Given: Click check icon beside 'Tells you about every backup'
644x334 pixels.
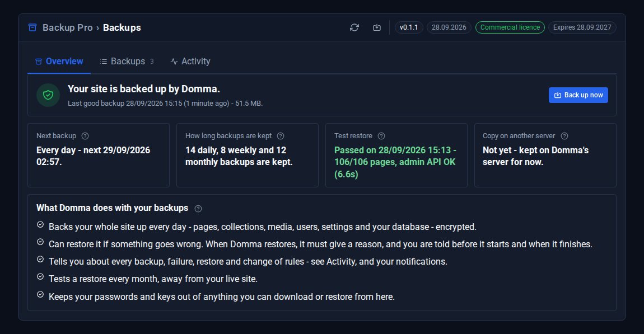Looking at the screenshot, I should coord(40,259).
